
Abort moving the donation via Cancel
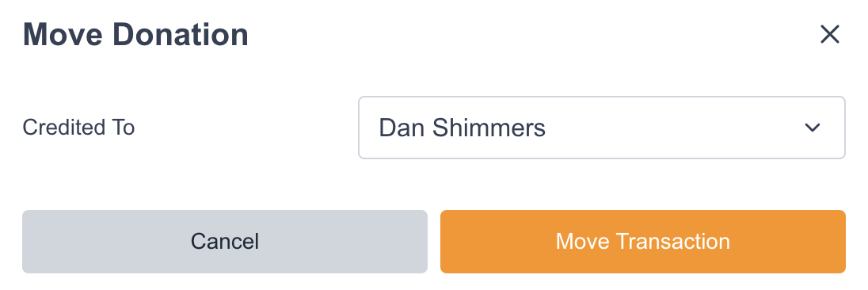pyautogui.click(x=225, y=242)
